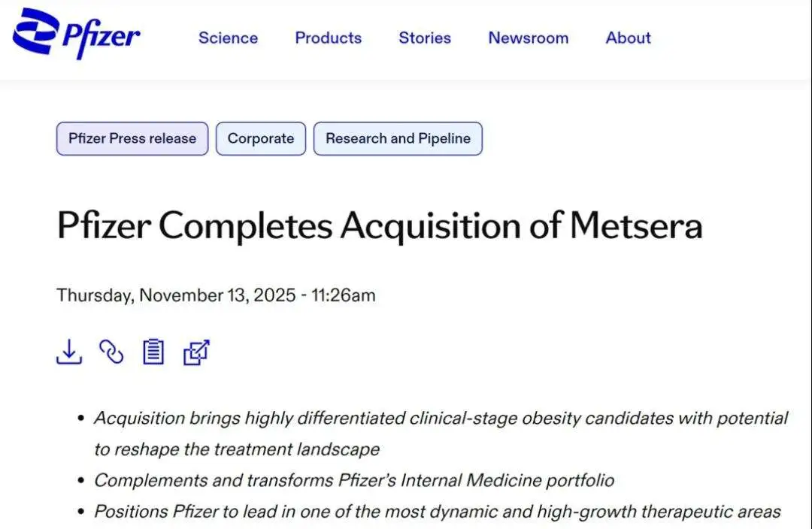Open the Research and Pipeline tag

[x=398, y=139]
